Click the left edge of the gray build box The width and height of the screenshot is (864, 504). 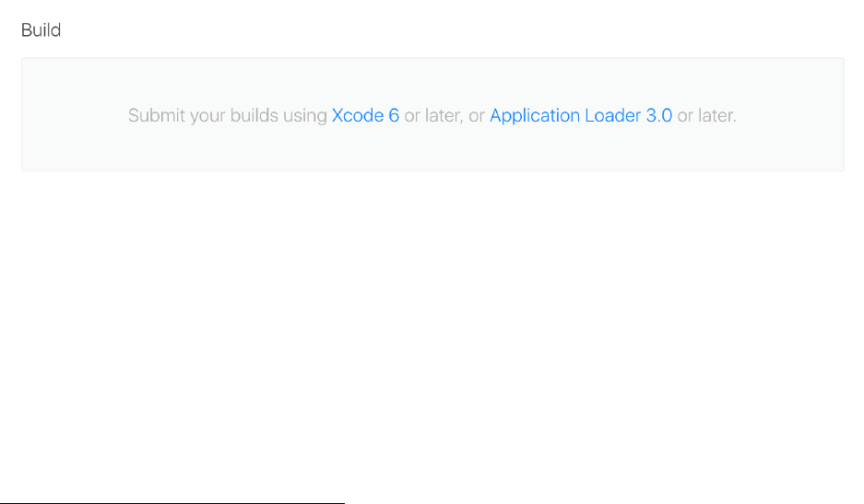[24, 114]
